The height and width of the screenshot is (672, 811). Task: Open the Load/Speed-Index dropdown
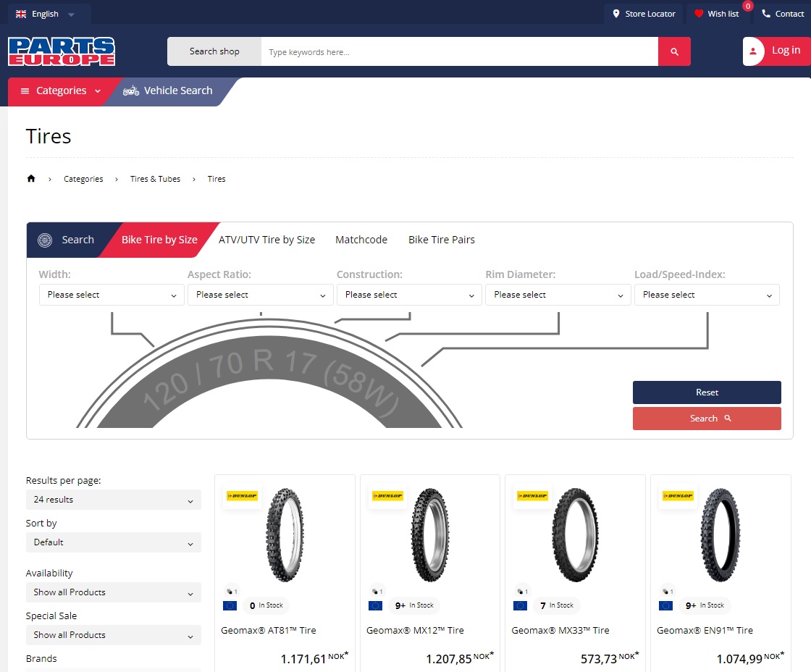(707, 295)
